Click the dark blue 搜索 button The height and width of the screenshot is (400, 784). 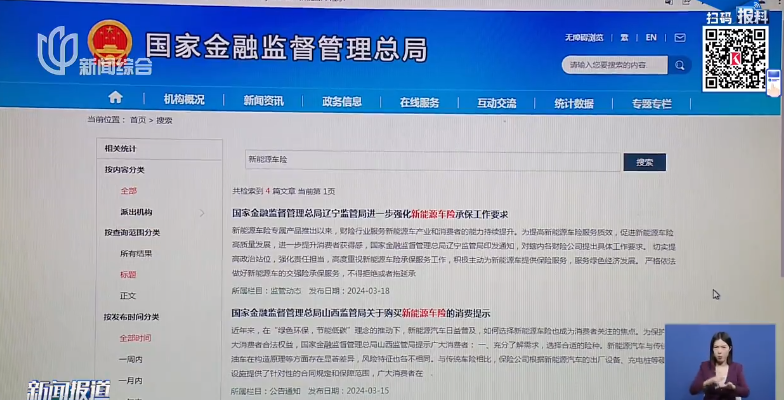(644, 162)
